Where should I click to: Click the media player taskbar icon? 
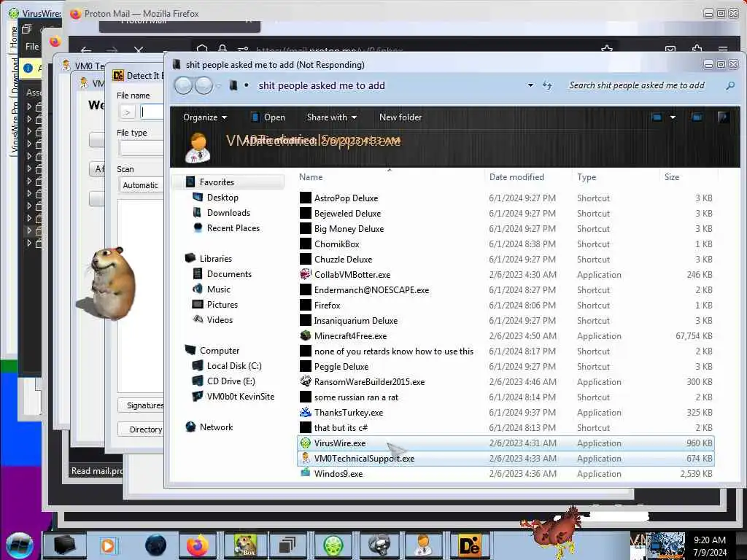pyautogui.click(x=108, y=545)
